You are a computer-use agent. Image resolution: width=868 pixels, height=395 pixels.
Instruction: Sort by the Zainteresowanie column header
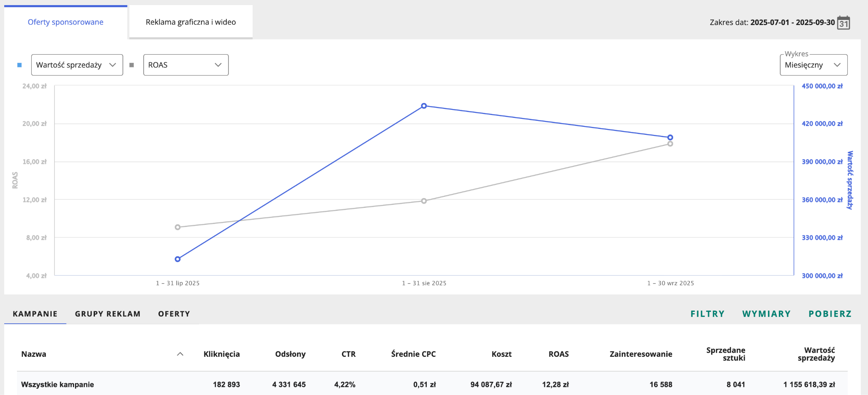point(641,354)
